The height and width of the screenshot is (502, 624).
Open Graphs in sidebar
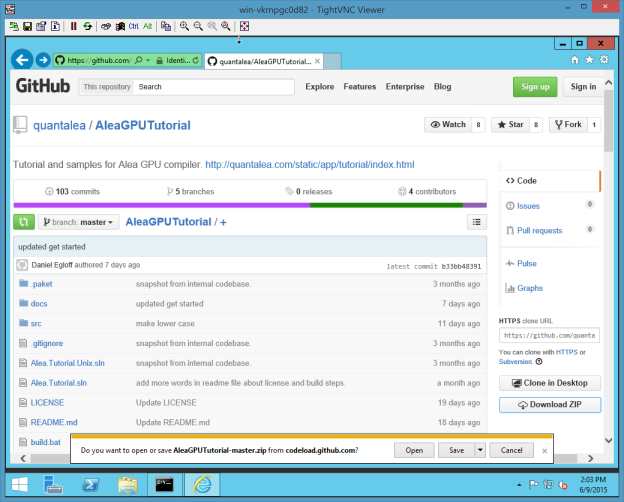(x=529, y=288)
